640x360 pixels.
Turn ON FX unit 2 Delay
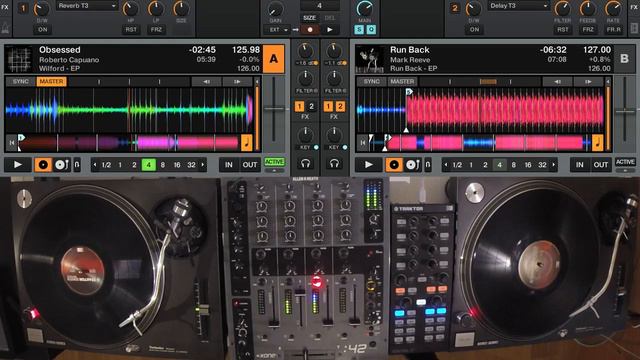(x=474, y=29)
